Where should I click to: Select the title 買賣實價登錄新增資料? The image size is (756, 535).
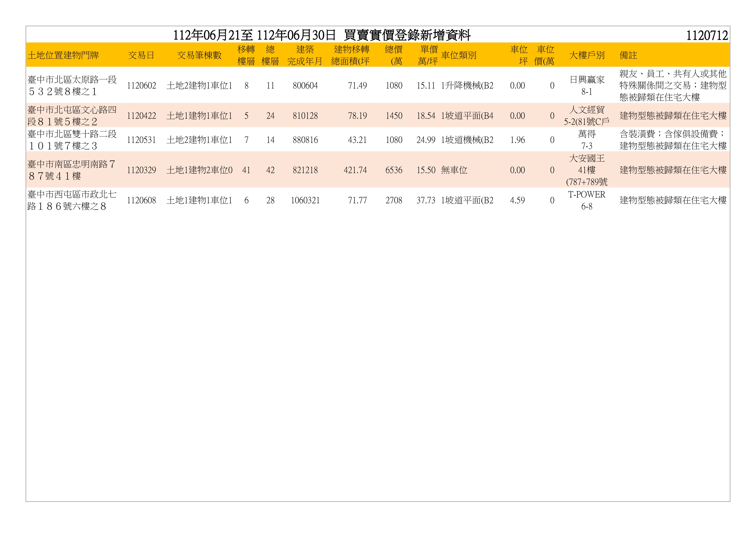pos(407,35)
